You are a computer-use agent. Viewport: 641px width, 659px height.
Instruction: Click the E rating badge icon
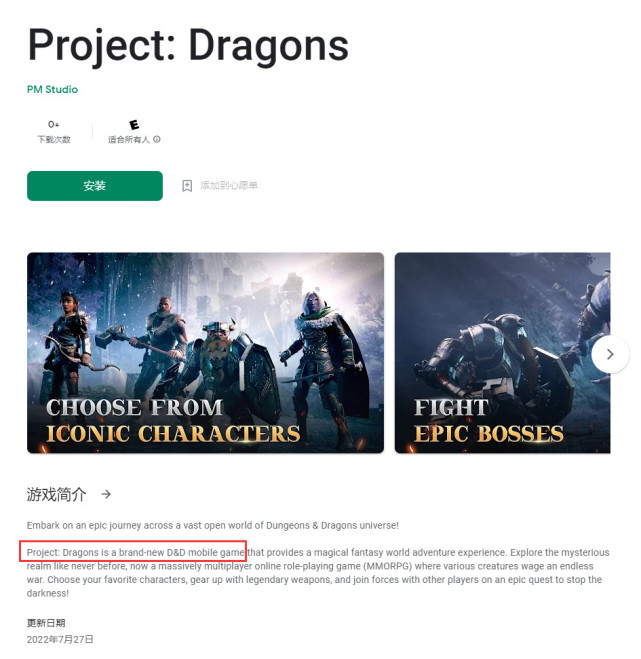pos(134,124)
